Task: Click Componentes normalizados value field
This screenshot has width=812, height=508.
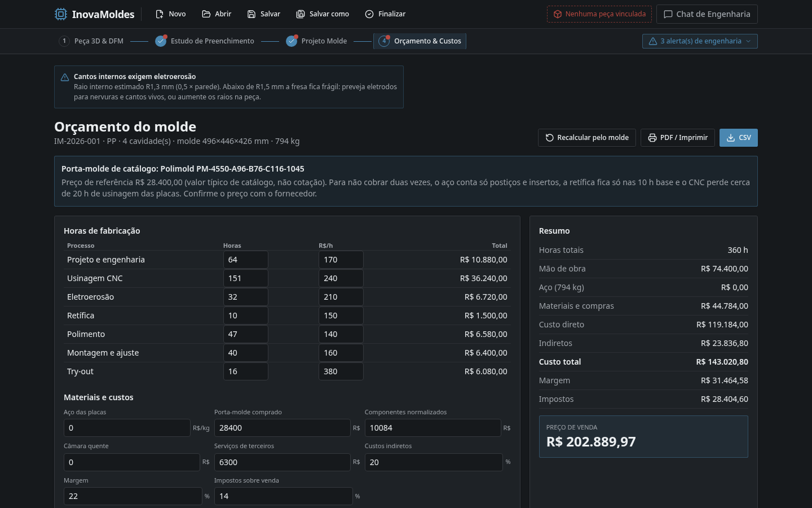Action: [433, 428]
